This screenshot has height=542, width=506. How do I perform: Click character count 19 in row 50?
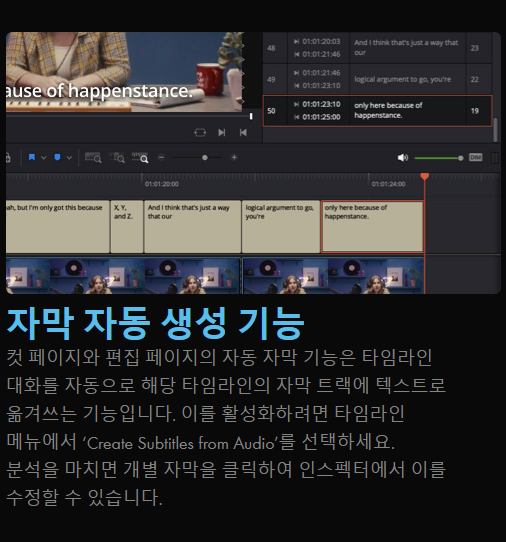475,111
